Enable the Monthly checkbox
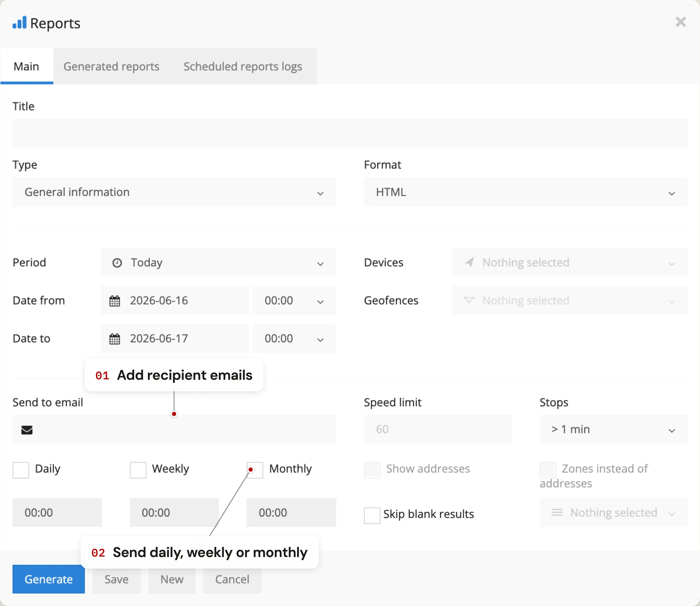The image size is (700, 606). 255,470
